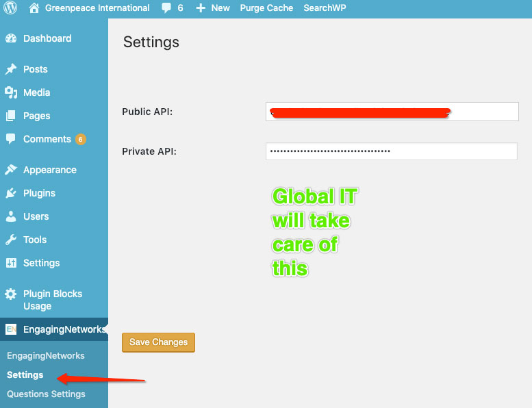Open the EngagingNetworks submenu link
Screen dimensions: 532x408
[x=46, y=356]
